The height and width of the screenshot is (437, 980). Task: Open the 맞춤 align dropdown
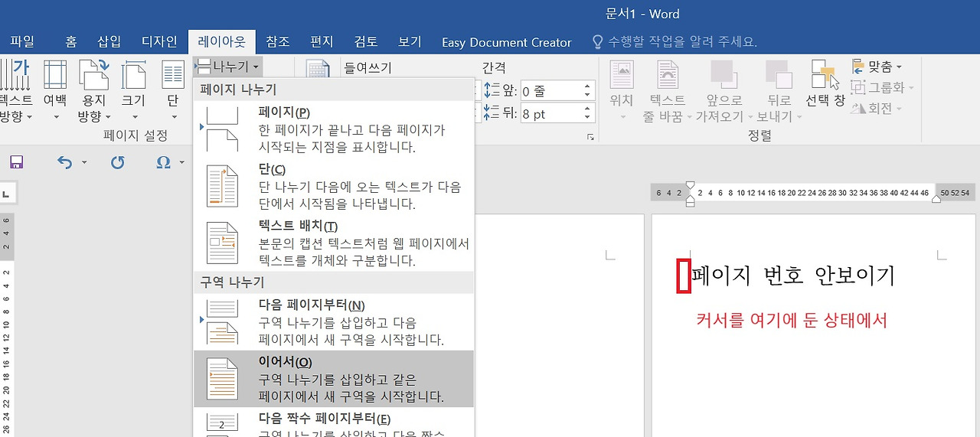tap(877, 67)
